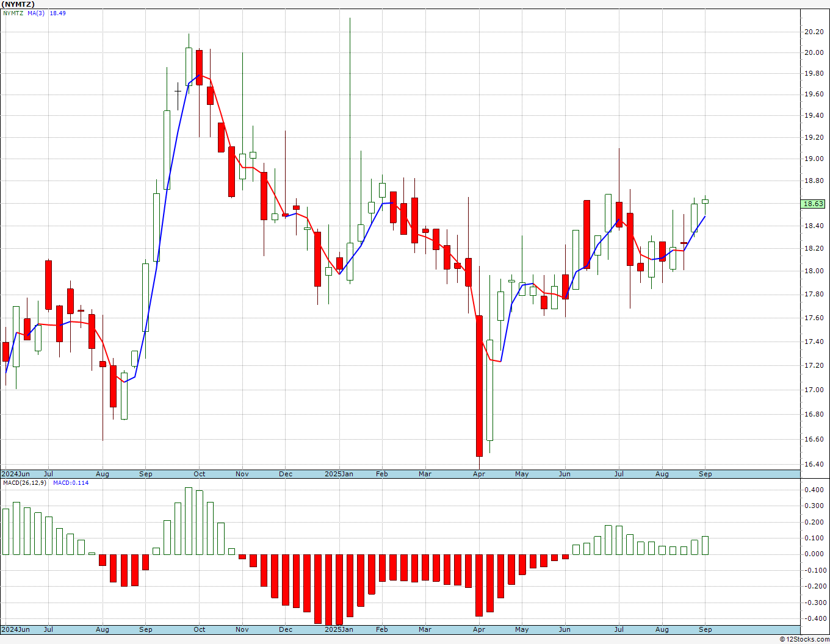The width and height of the screenshot is (830, 644).
Task: Click the 18.20 price axis label
Action: coord(814,249)
